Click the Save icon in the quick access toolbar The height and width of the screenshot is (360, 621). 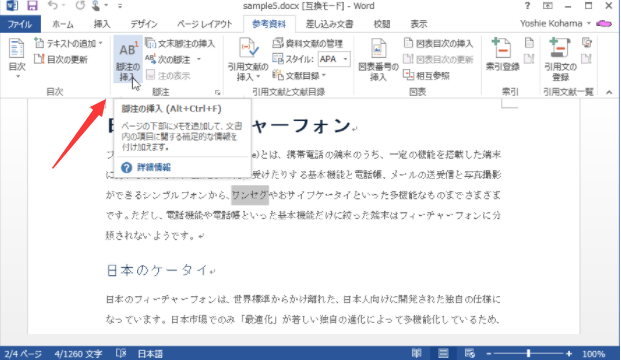(32, 6)
